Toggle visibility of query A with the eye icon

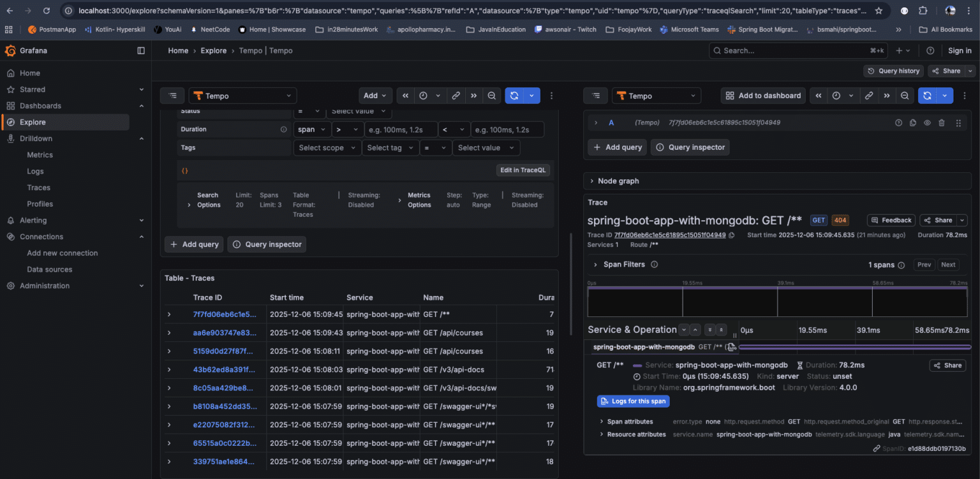click(x=927, y=122)
